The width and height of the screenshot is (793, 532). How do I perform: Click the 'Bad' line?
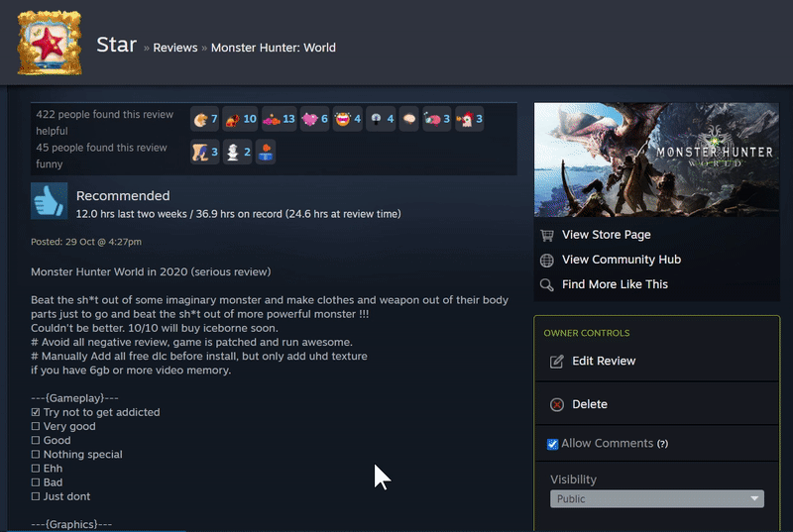(x=47, y=482)
